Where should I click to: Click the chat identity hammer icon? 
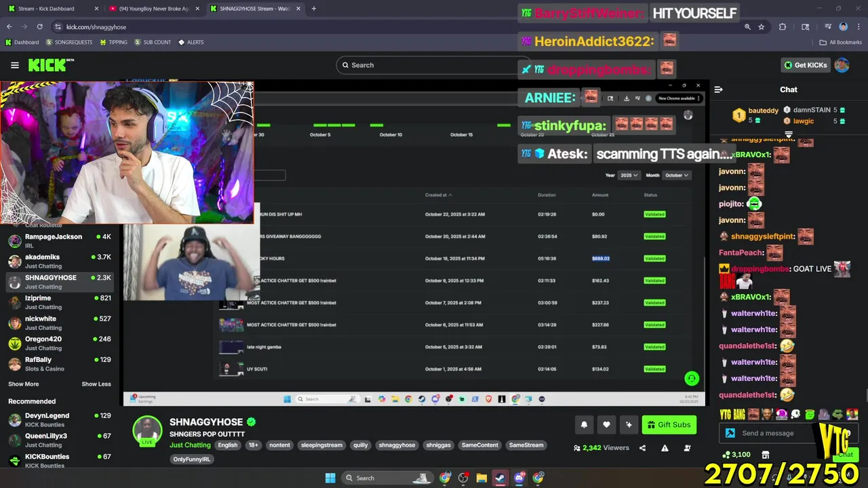click(730, 433)
